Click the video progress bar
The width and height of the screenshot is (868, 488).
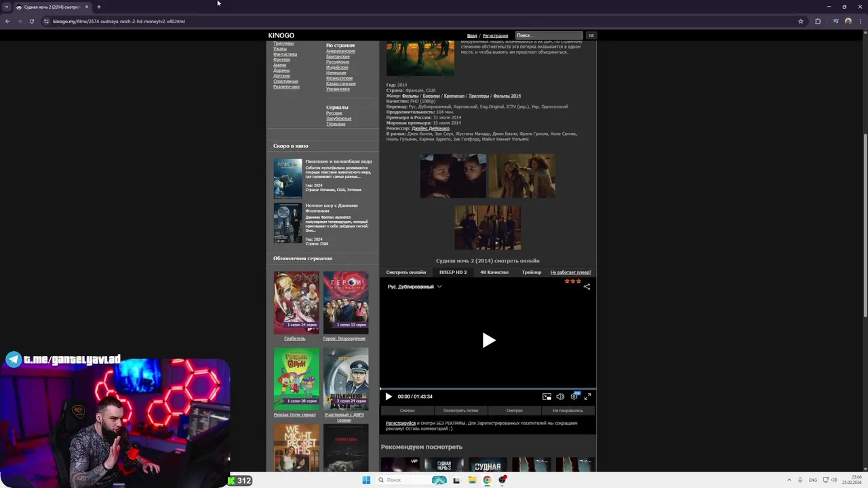[488, 389]
